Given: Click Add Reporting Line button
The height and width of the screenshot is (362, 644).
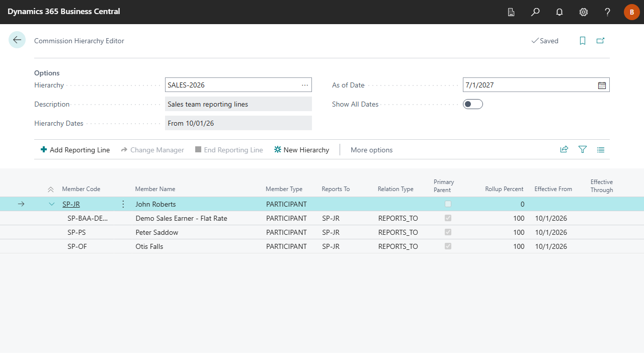Looking at the screenshot, I should click(x=75, y=150).
